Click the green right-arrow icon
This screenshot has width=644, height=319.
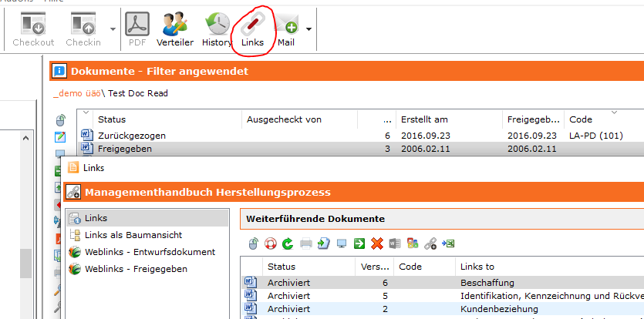pyautogui.click(x=359, y=243)
